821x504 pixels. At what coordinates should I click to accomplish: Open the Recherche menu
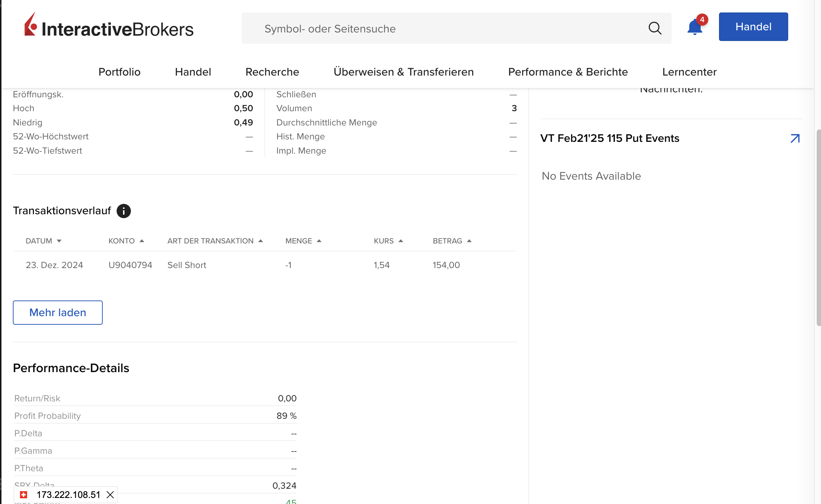(272, 72)
